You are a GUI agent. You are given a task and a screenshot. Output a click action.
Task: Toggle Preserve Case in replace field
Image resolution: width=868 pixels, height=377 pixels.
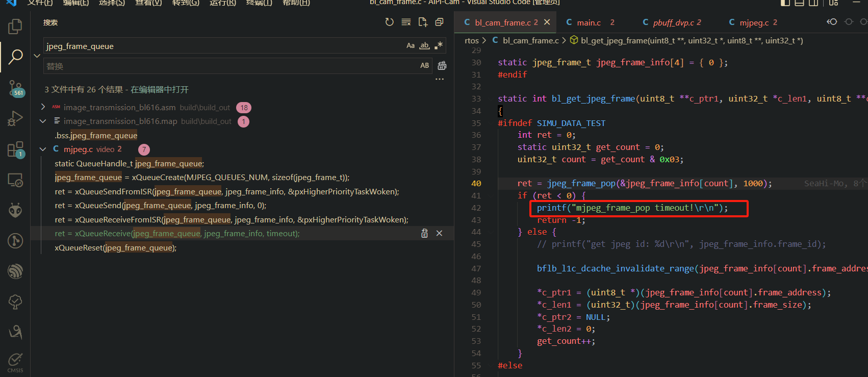[x=424, y=66]
